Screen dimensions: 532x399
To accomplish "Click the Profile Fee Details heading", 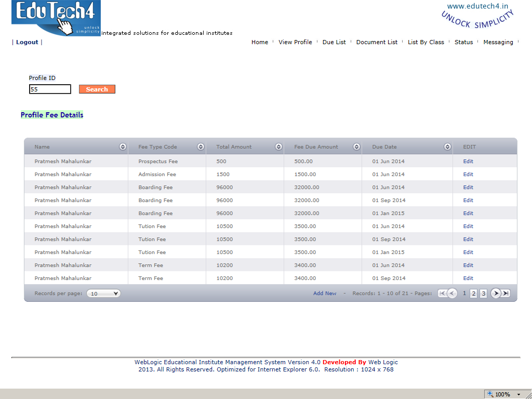I will click(x=52, y=115).
